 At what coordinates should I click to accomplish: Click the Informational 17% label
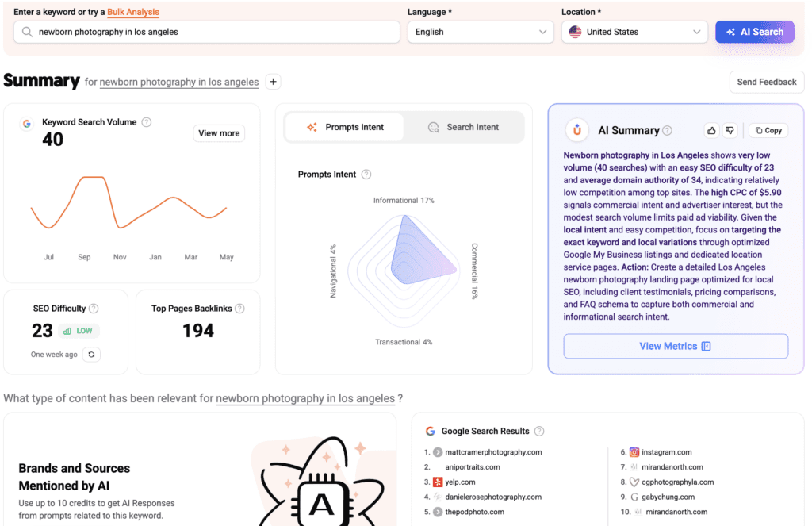coord(404,201)
